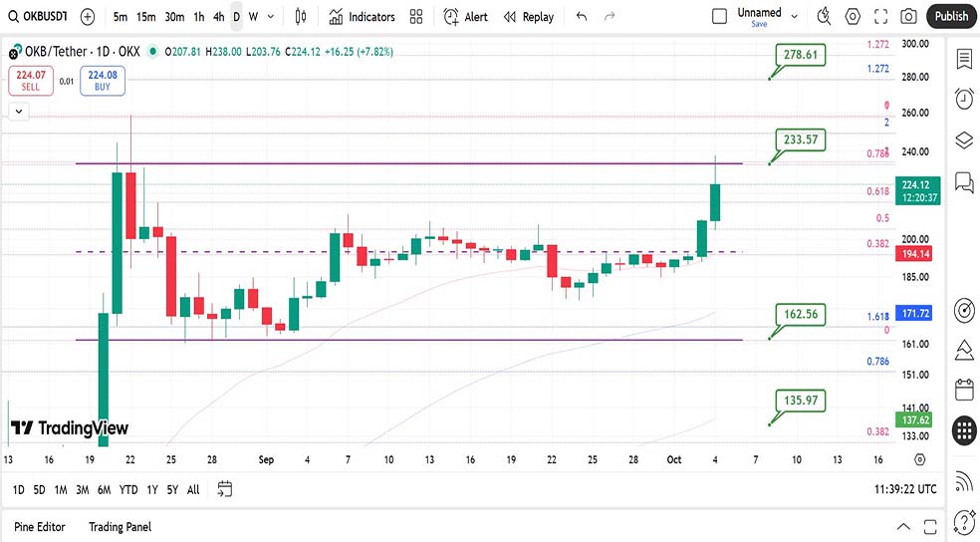Screen dimensions: 980x542
Task: Undo the last chart action
Action: [x=582, y=17]
